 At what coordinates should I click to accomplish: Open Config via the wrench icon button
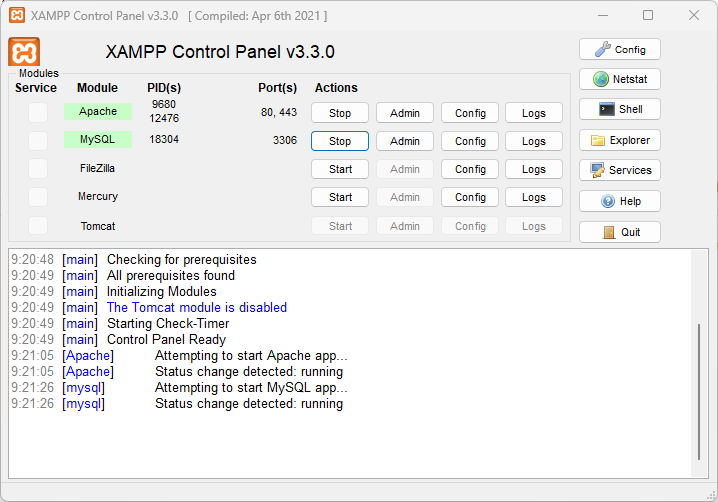click(619, 49)
